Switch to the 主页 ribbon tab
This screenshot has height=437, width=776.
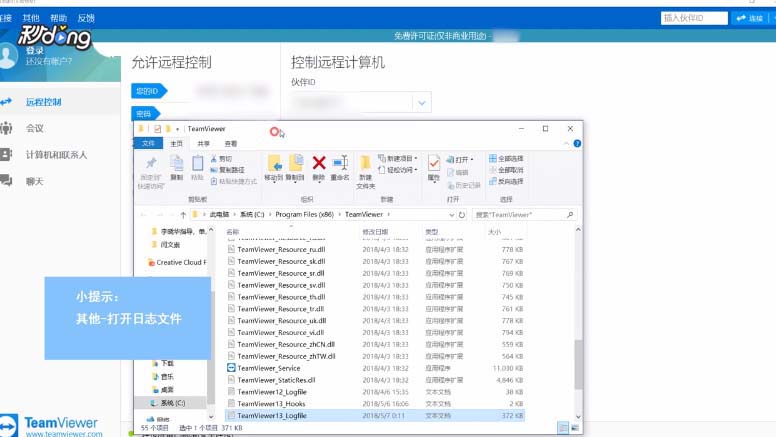[177, 144]
